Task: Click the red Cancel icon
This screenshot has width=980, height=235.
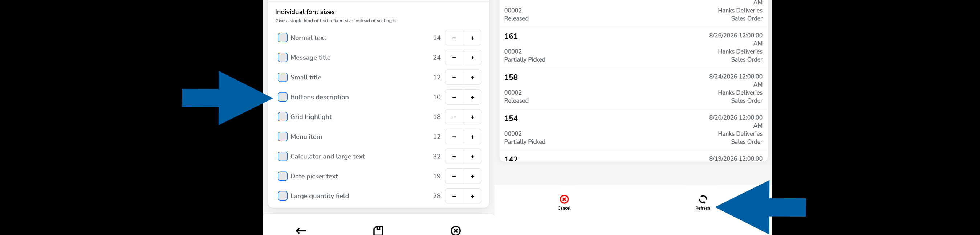Action: coord(564,199)
